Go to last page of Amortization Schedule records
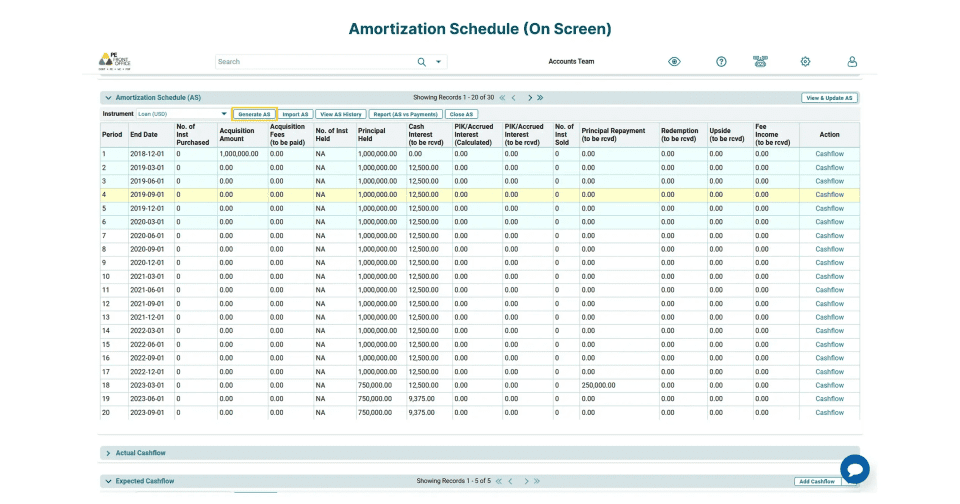960x504 pixels. [540, 97]
